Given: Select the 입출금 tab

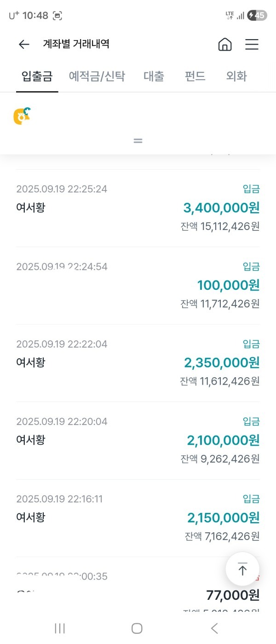Looking at the screenshot, I should click(37, 76).
